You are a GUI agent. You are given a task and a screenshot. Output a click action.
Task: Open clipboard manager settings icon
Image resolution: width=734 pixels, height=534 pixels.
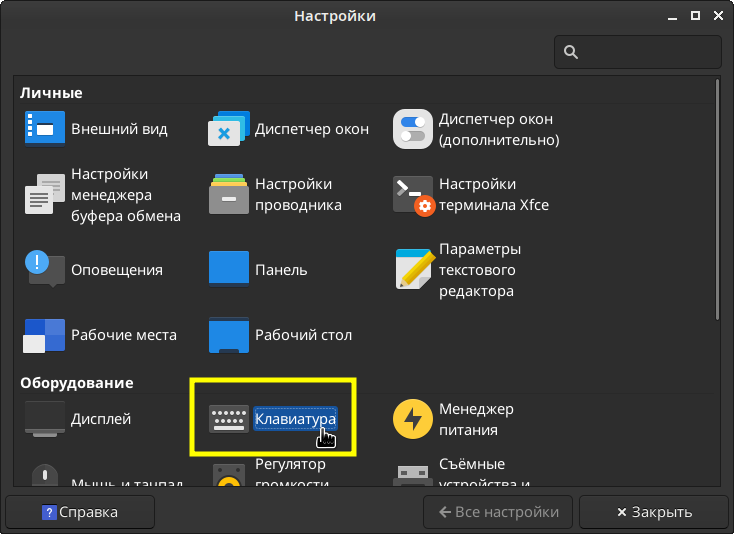(x=45, y=194)
